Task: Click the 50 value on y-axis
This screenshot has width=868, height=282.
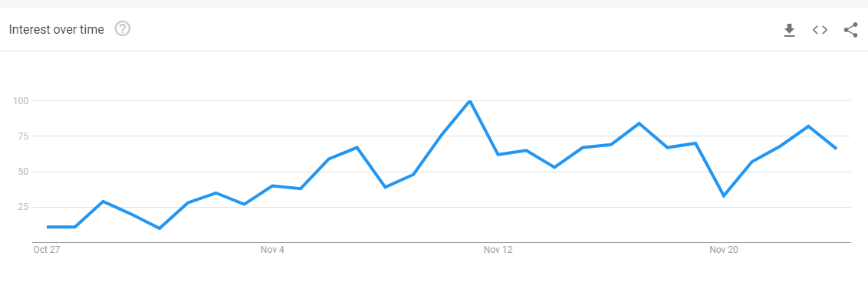Action: coord(23,172)
